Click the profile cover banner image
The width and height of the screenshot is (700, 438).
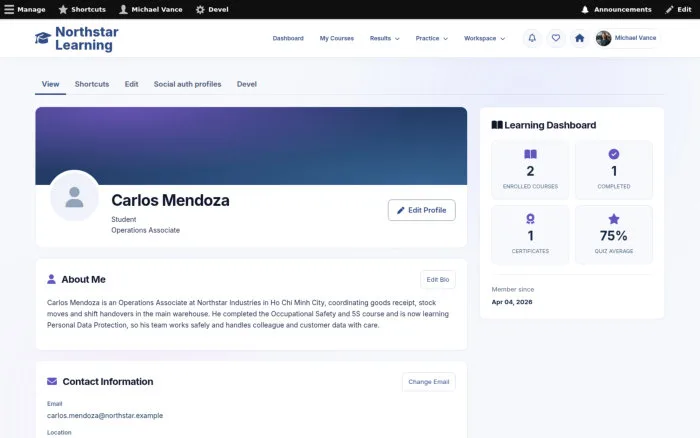click(x=251, y=146)
